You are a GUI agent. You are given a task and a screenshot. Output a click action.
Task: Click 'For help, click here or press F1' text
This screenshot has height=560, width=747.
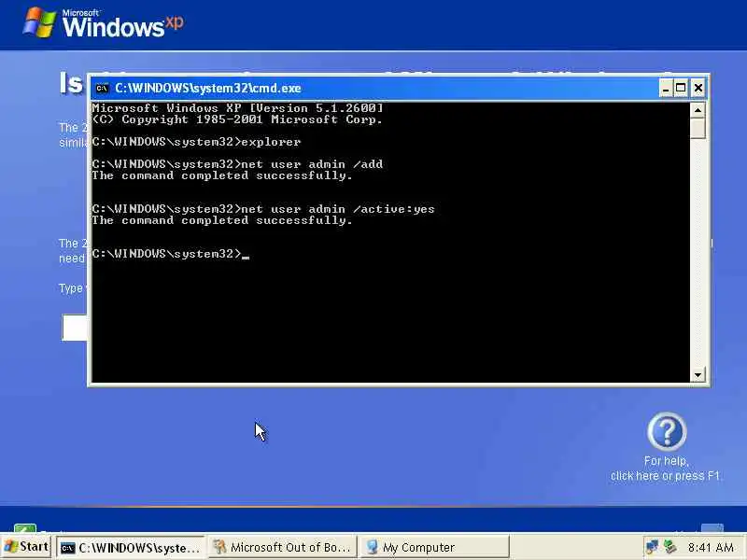(666, 469)
